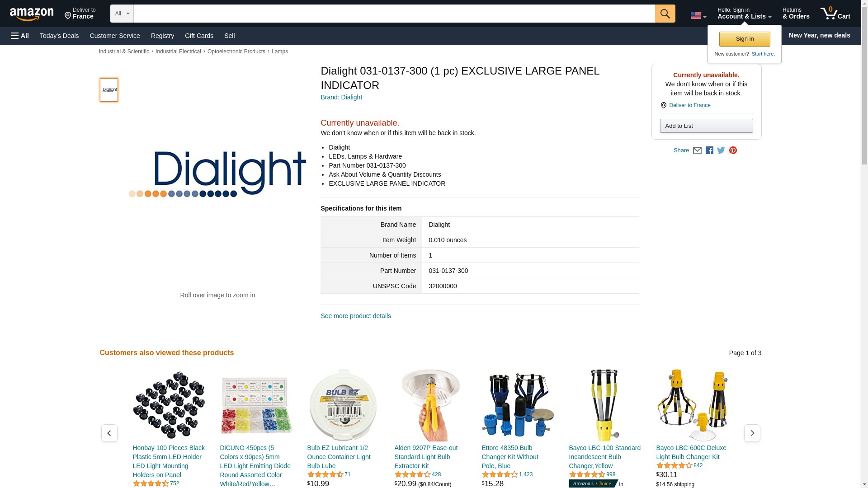This screenshot has width=868, height=488.
Task: Expand the All search category dropdown
Action: [122, 14]
